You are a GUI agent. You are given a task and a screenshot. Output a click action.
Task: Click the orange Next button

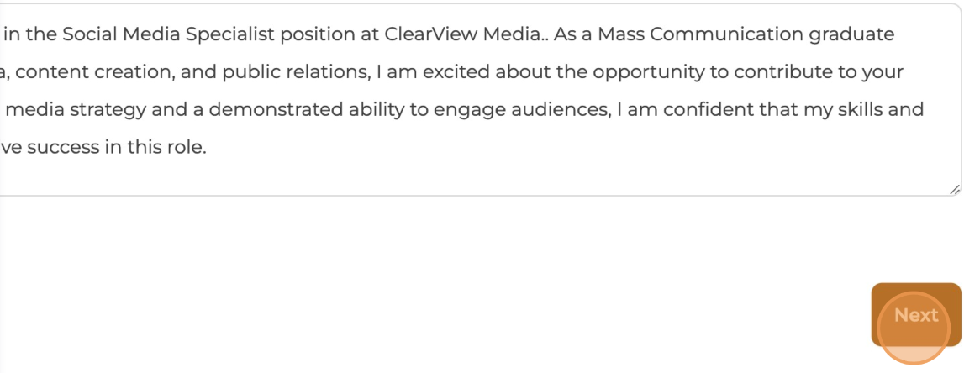(915, 314)
